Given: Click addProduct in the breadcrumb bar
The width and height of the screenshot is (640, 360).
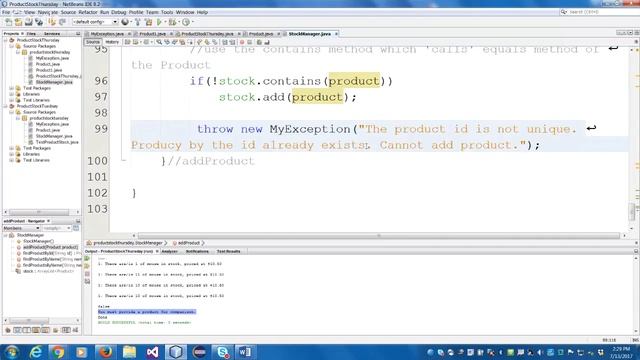Looking at the screenshot, I should pyautogui.click(x=188, y=243).
